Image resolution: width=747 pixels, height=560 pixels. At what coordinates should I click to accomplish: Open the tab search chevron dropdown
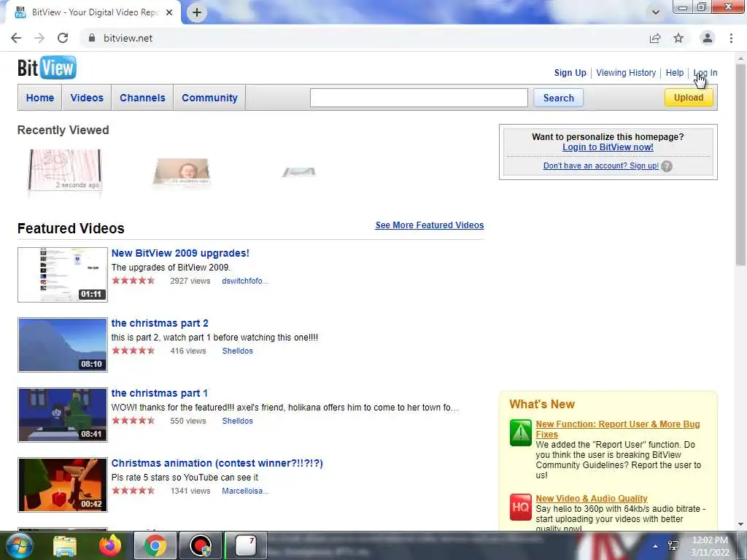[656, 12]
